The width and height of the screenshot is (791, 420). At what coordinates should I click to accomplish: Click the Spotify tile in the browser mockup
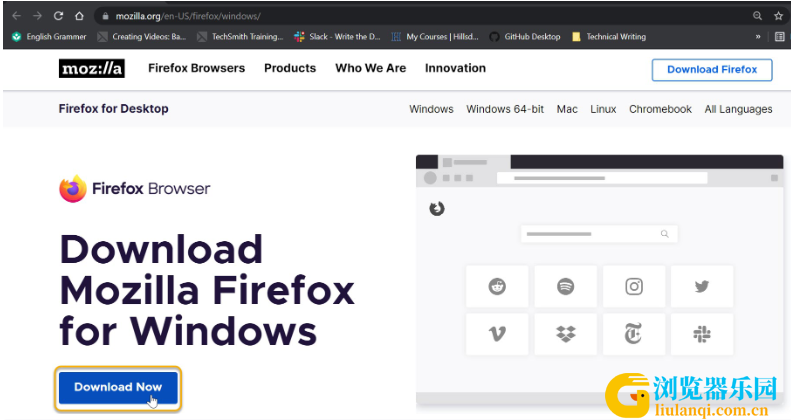tap(566, 286)
